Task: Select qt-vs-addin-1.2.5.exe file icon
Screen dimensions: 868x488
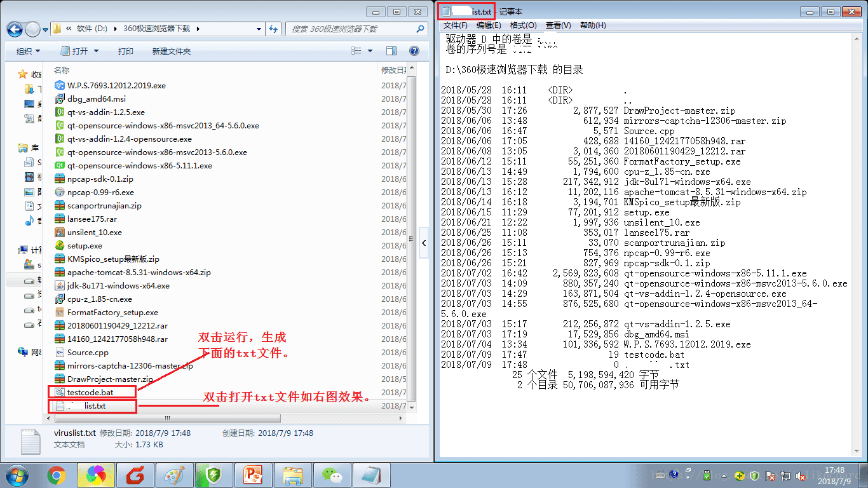Action: 60,112
